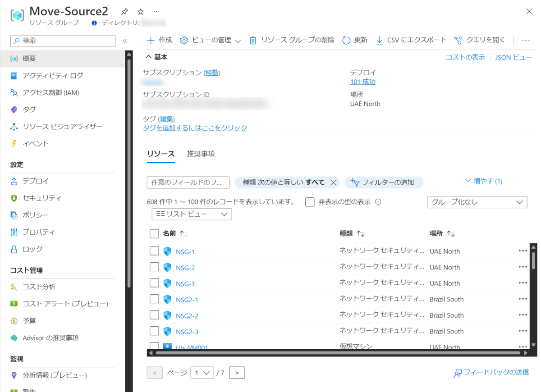Image resolution: width=541 pixels, height=392 pixels.
Task: Switch to the 推奨事項 tab
Action: [x=201, y=154]
